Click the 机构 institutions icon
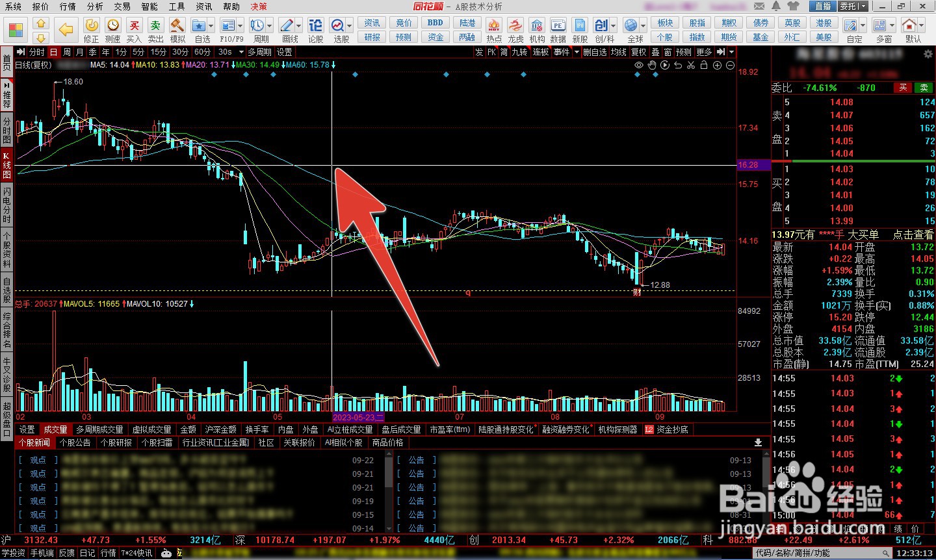 click(x=537, y=25)
